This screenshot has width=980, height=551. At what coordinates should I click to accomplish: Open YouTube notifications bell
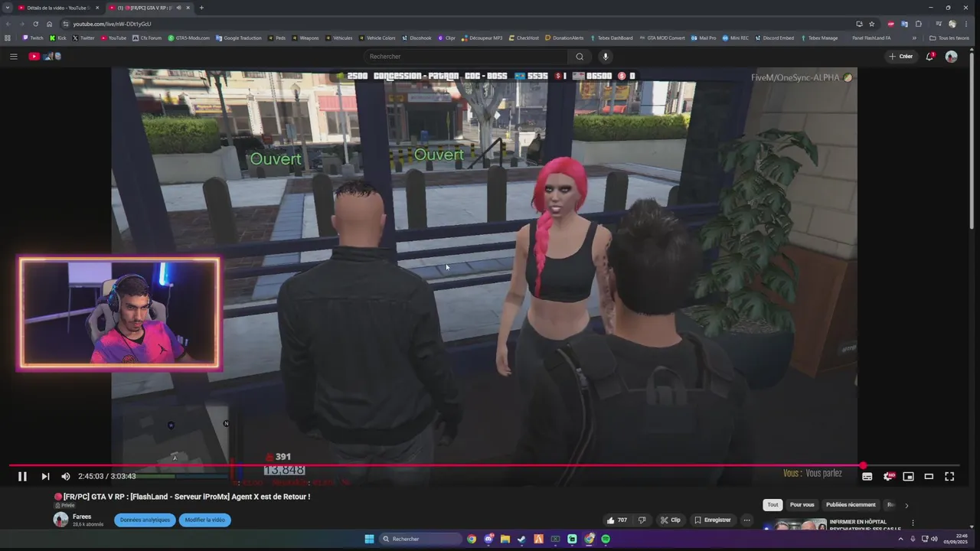(x=929, y=56)
